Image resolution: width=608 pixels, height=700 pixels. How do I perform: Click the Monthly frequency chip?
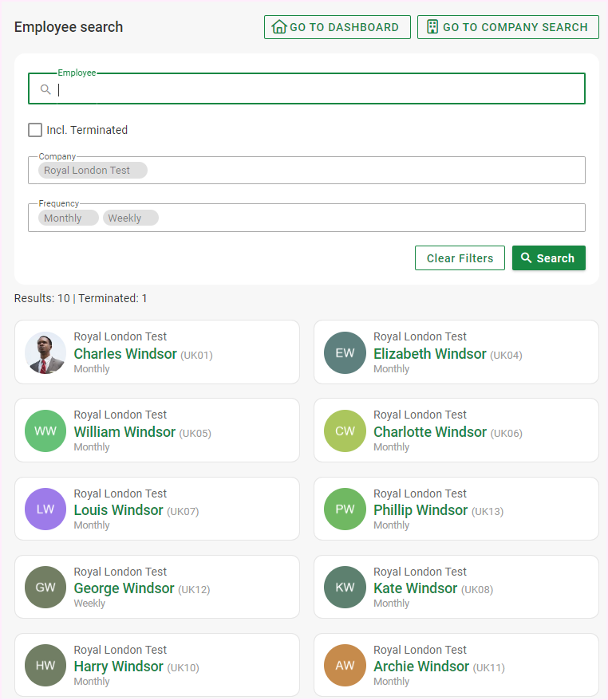pyautogui.click(x=68, y=218)
